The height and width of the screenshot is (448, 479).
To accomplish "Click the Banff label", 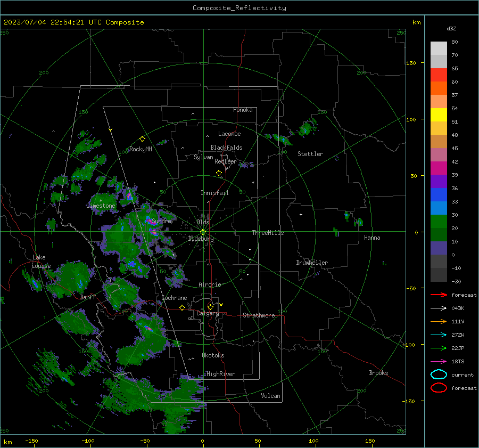I will [x=88, y=297].
